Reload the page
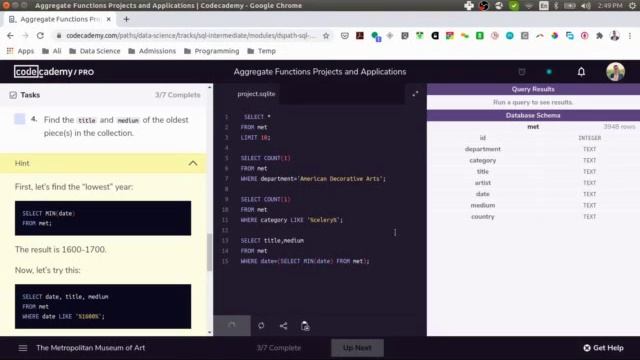640x360 pixels. tap(40, 36)
